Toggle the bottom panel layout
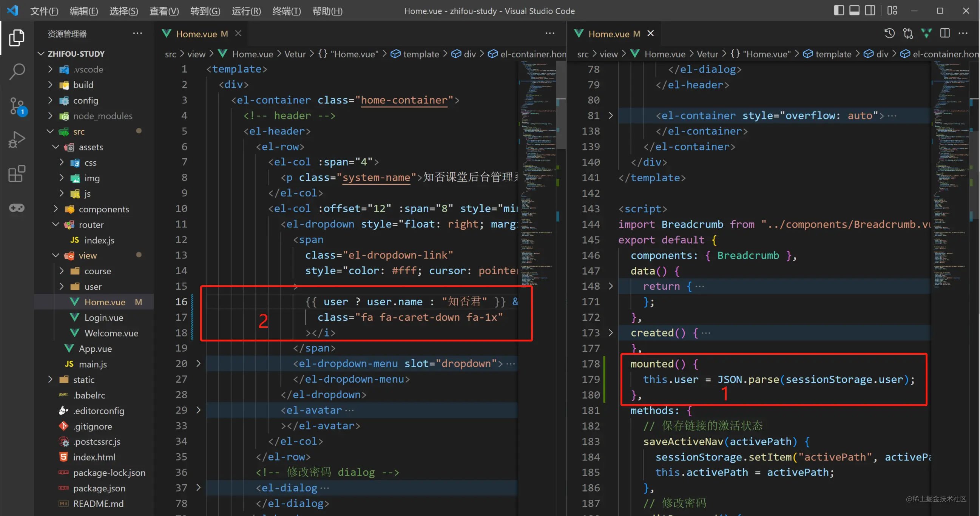Viewport: 980px width, 516px height. tap(855, 11)
